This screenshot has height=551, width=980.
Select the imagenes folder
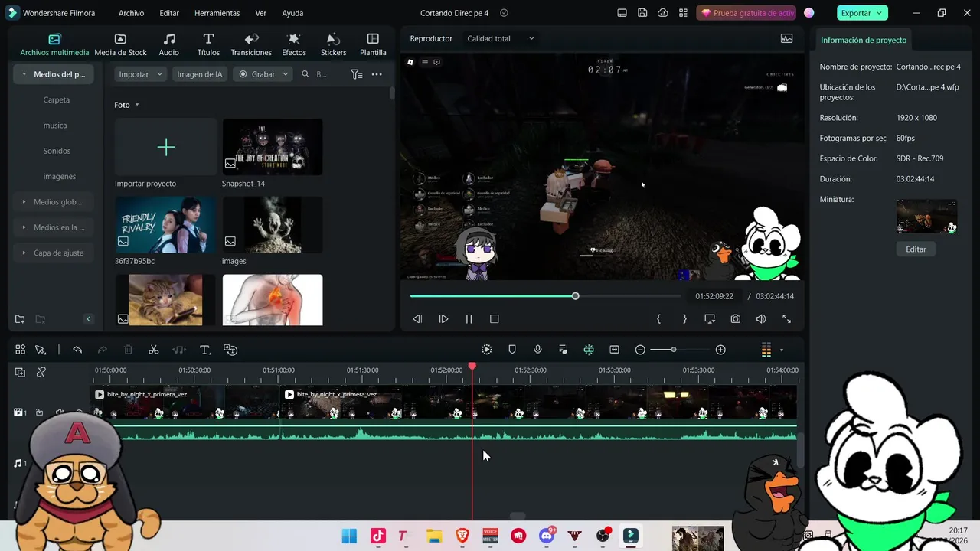60,176
